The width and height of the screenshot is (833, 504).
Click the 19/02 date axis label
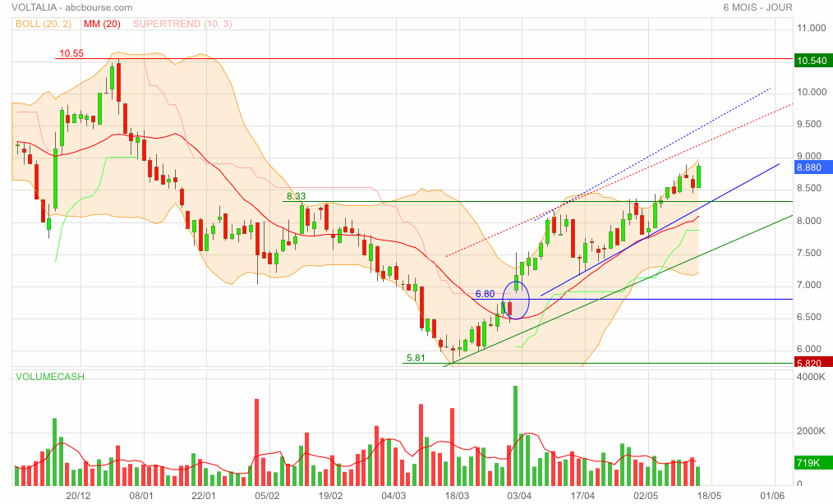click(x=330, y=496)
